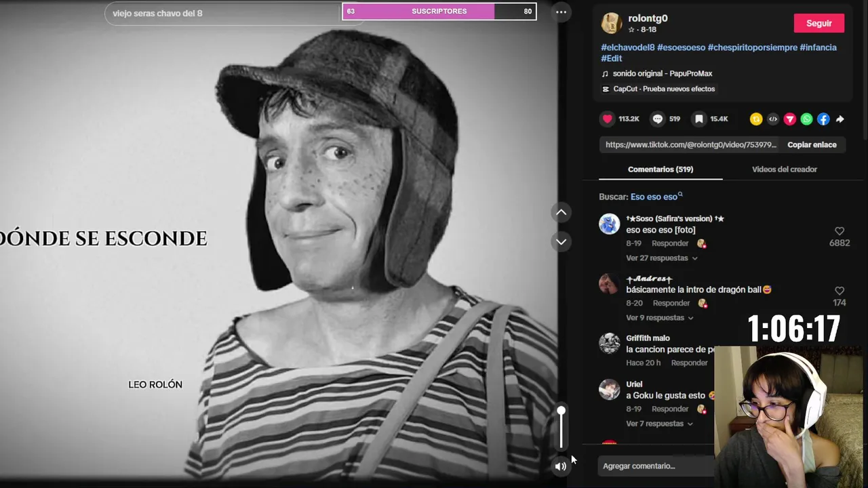Click the Seguir follow button
Viewport: 868px width, 488px height.
pyautogui.click(x=819, y=23)
